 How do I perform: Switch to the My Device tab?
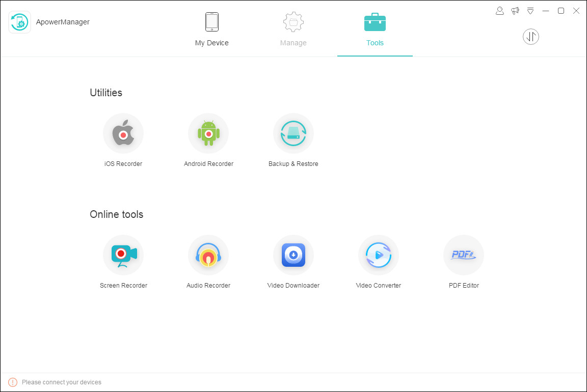(212, 30)
